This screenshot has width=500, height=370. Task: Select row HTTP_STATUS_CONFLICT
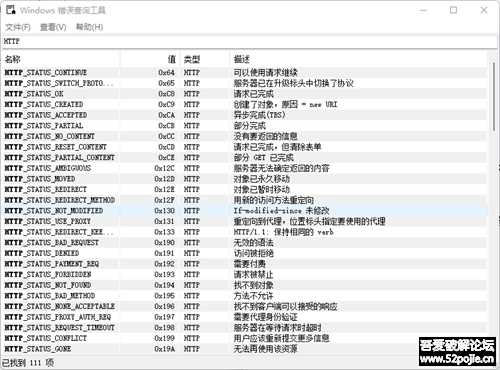[245, 338]
